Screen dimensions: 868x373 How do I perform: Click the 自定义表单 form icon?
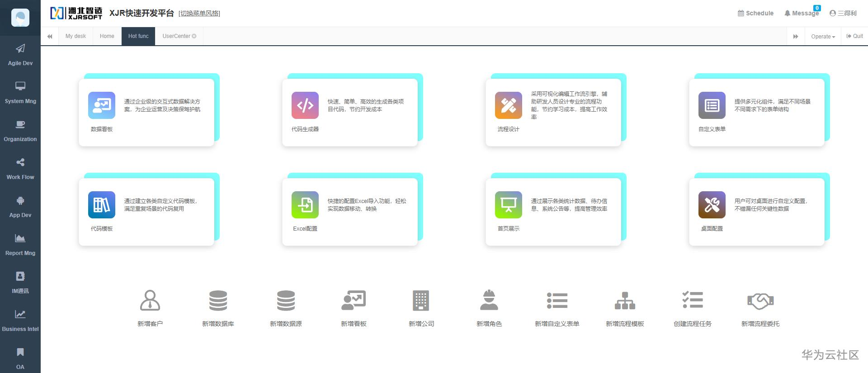[712, 105]
